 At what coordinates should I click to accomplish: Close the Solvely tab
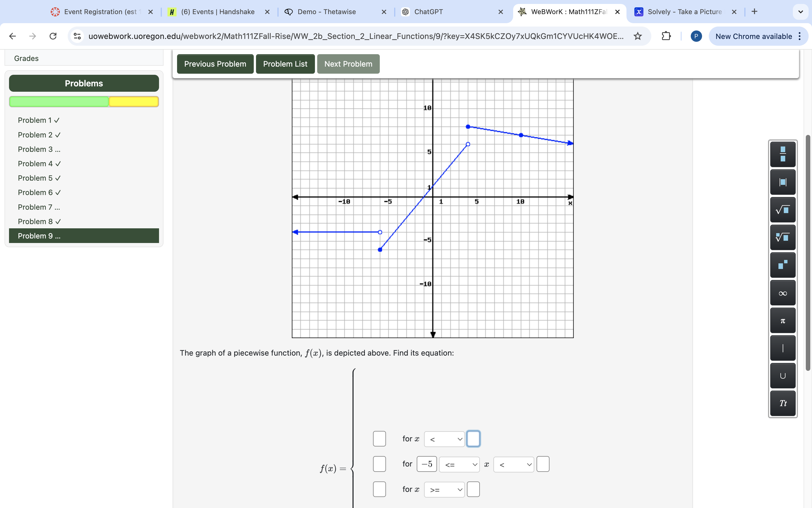(x=734, y=12)
